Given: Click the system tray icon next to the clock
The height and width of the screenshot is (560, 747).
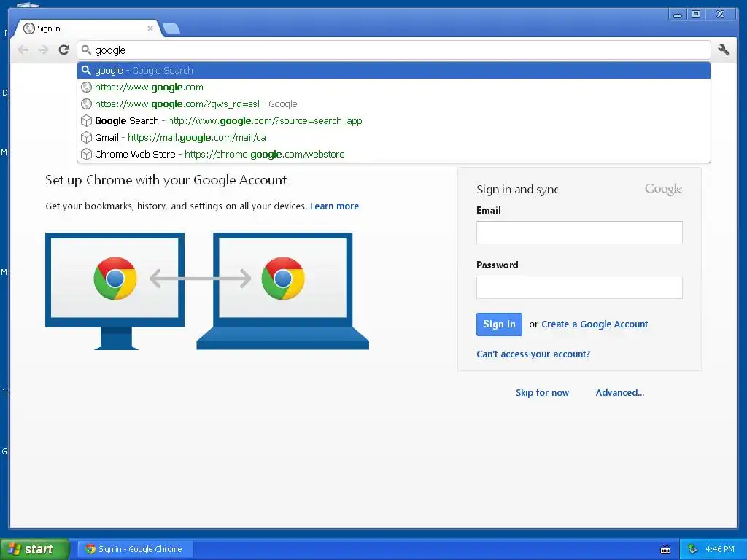Looking at the screenshot, I should pos(692,549).
